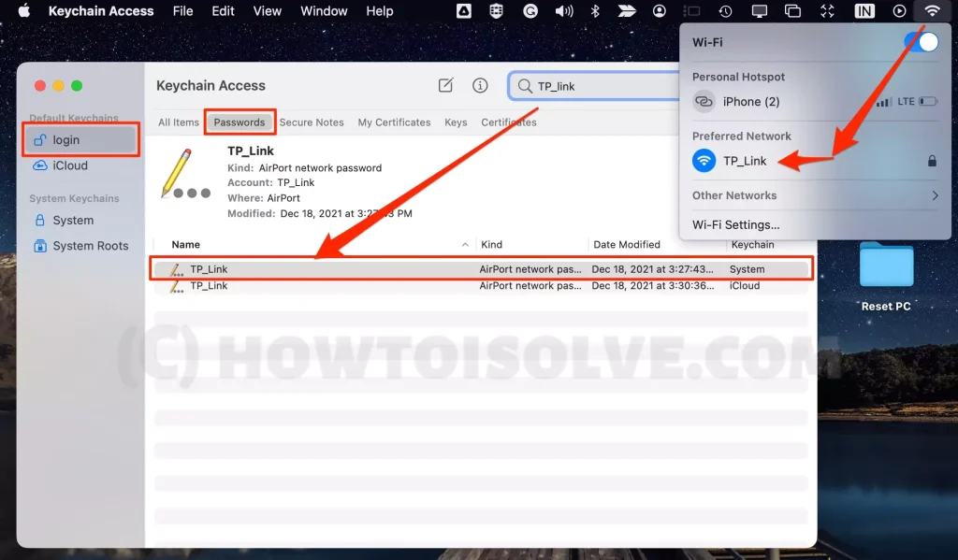Select the login keychain in sidebar
This screenshot has width=958, height=560.
click(x=81, y=140)
